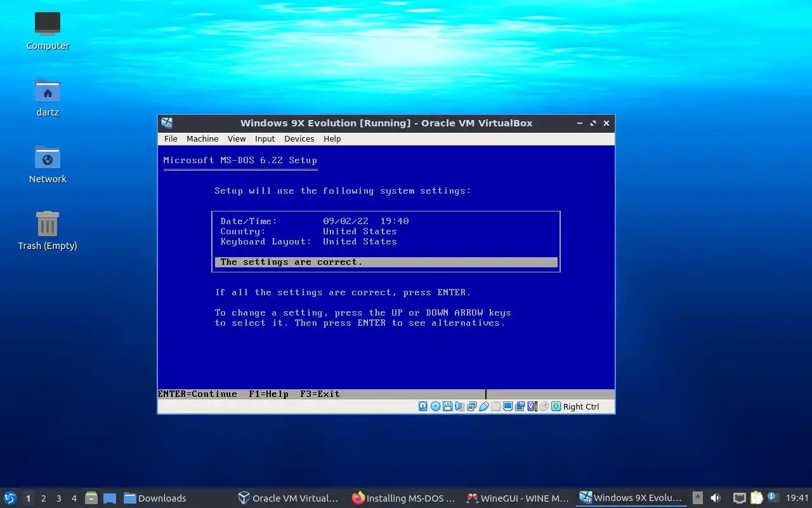The image size is (812, 508).
Task: Click the hard disk activity indicator
Action: 423,406
